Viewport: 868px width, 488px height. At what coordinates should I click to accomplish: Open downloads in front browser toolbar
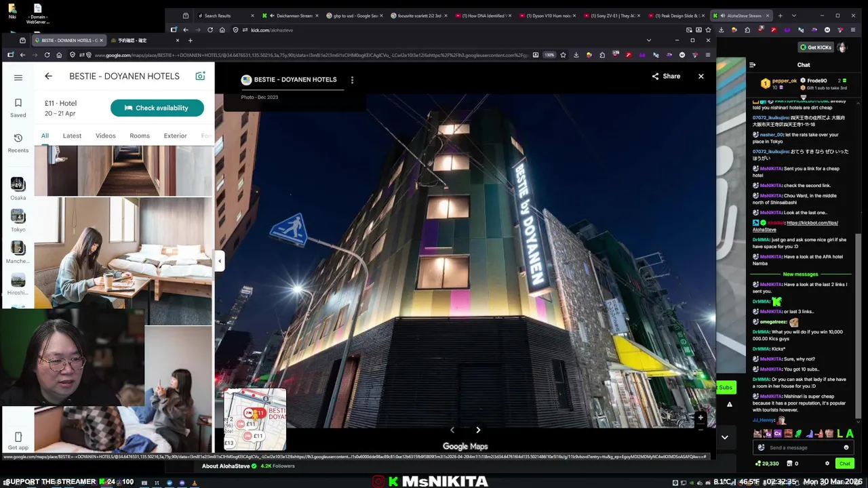pyautogui.click(x=576, y=55)
